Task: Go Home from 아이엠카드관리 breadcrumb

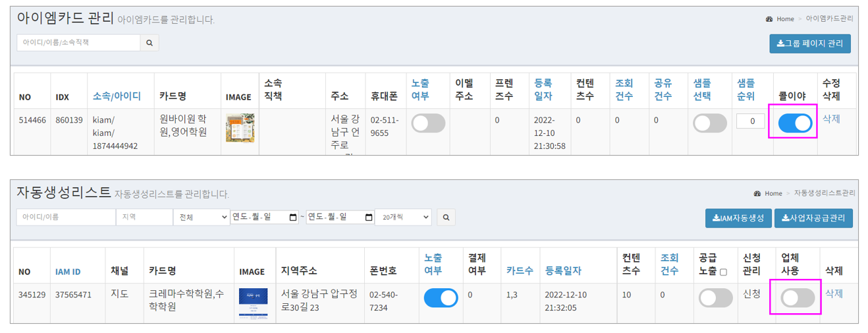Action: coord(785,19)
